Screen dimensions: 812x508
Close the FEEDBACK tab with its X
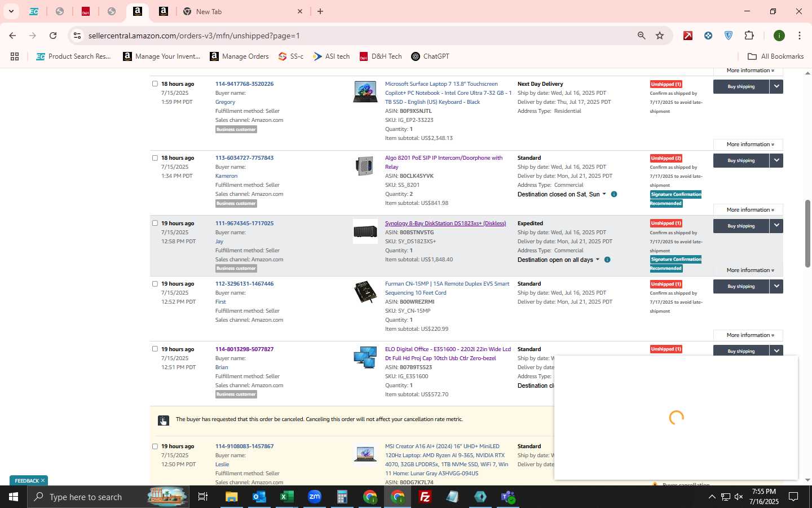(43, 481)
